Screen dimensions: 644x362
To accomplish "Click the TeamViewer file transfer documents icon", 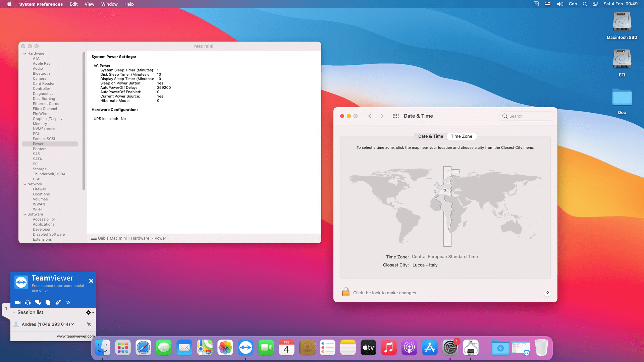I will coord(48,303).
